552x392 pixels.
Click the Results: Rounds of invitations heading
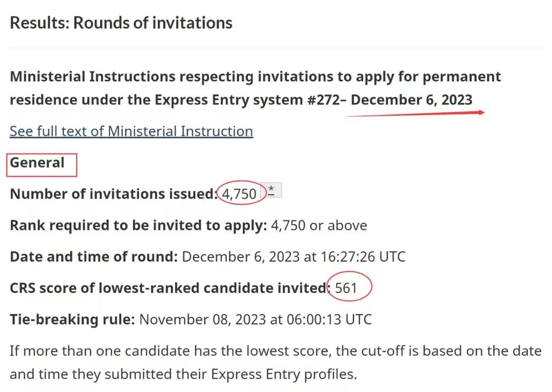[x=121, y=23]
